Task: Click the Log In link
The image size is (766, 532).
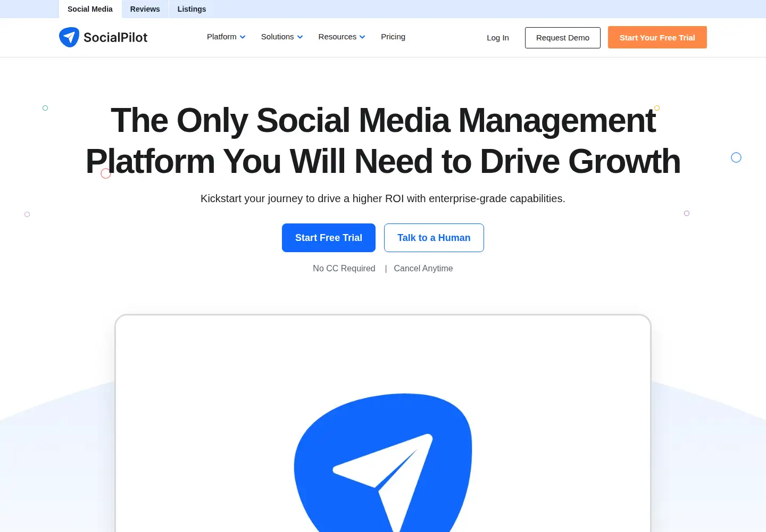Action: click(498, 38)
